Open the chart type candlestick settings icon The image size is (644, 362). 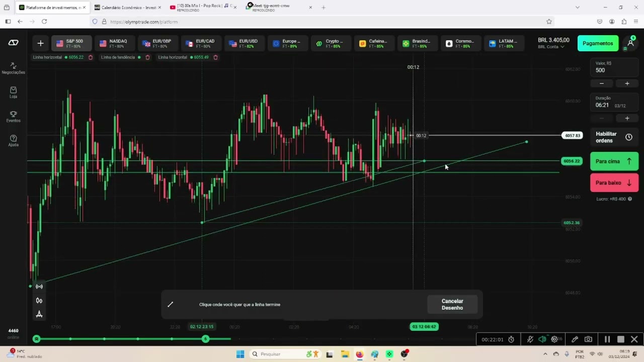click(x=39, y=301)
